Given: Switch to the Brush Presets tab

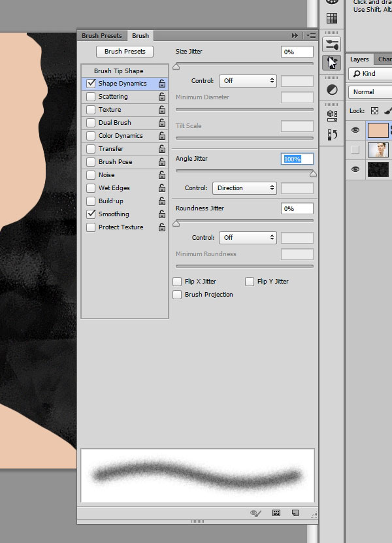Looking at the screenshot, I should [x=102, y=36].
